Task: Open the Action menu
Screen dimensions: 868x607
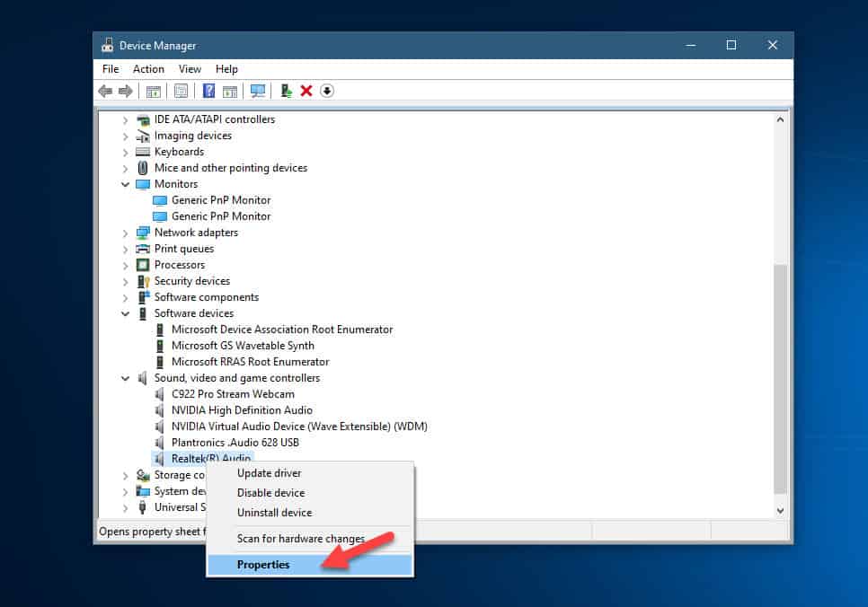Action: tap(148, 69)
